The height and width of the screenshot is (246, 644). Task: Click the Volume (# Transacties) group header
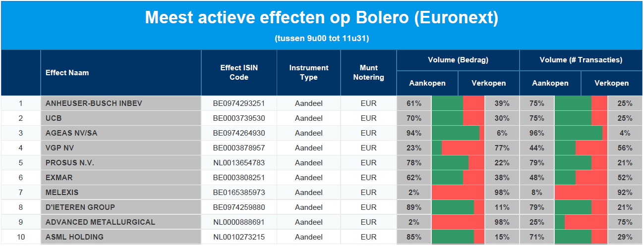click(581, 60)
